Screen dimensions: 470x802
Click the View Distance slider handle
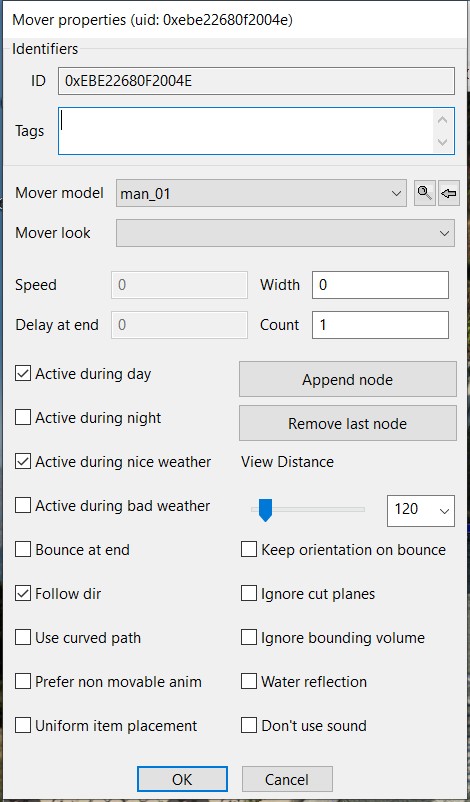tap(265, 510)
